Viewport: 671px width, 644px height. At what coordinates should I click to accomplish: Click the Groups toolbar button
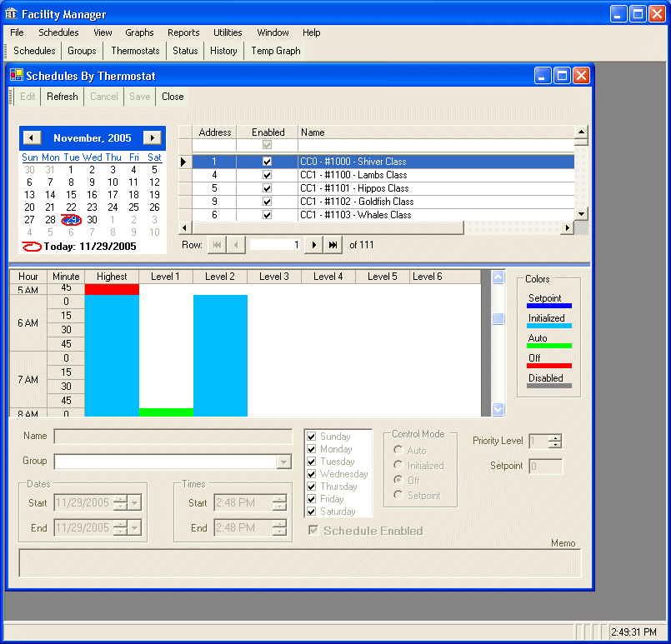(x=82, y=51)
